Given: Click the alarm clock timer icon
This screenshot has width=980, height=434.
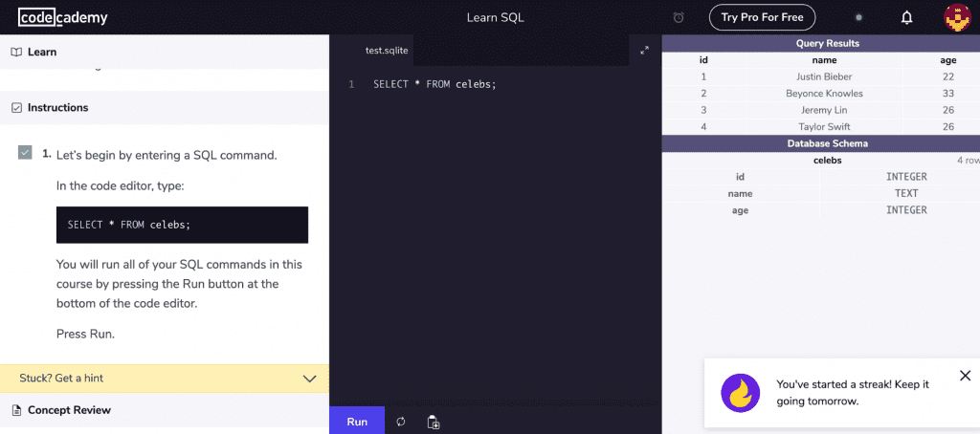Looking at the screenshot, I should point(679,17).
